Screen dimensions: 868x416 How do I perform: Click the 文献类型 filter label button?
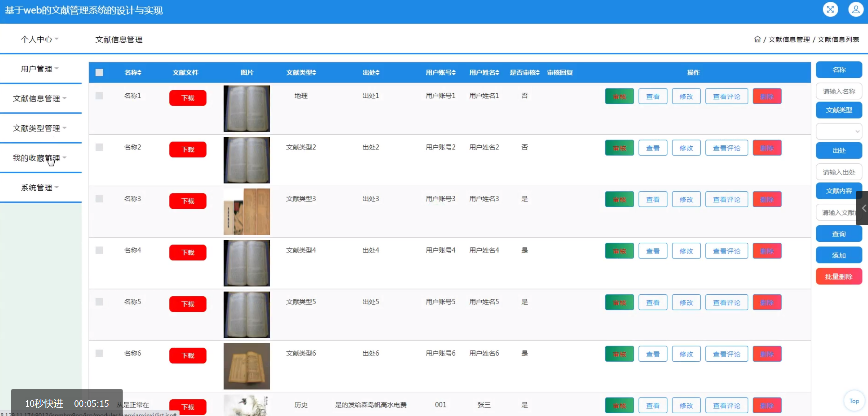click(839, 110)
